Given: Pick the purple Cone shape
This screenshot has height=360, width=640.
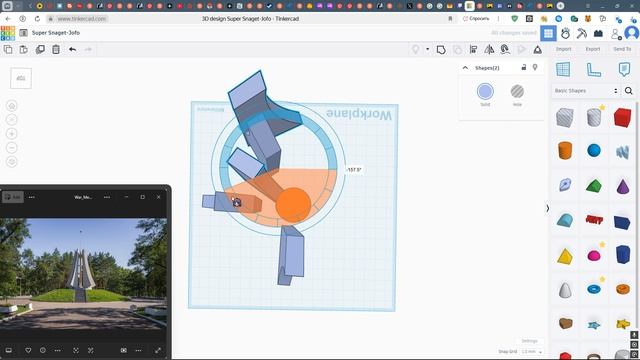Looking at the screenshot, I should click(x=623, y=186).
